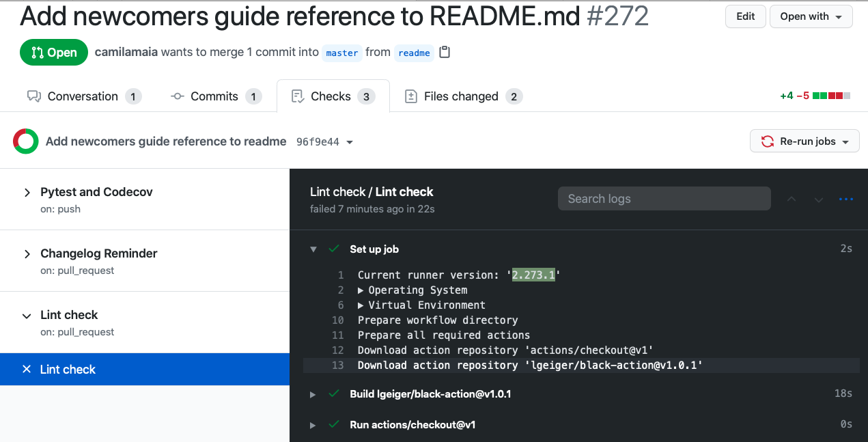Copy the readme branch name icon
Image resolution: width=868 pixels, height=442 pixels.
tap(445, 52)
